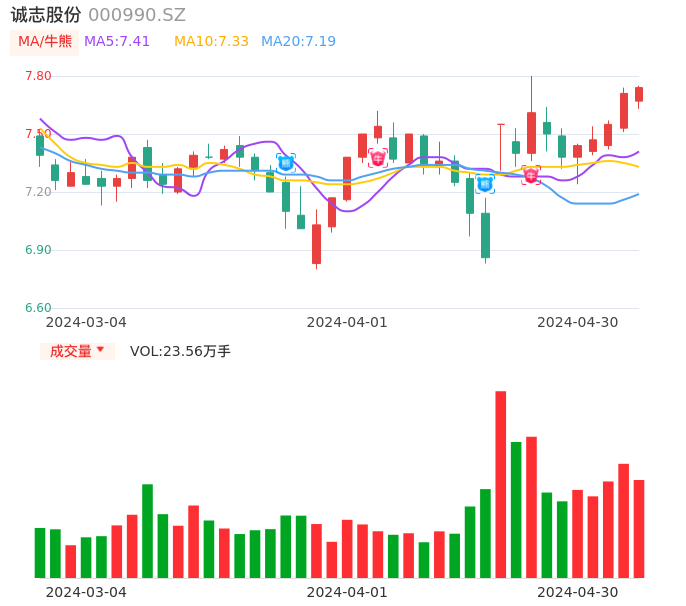
Task: Click the 7.80 price axis label
Action: pyautogui.click(x=38, y=76)
